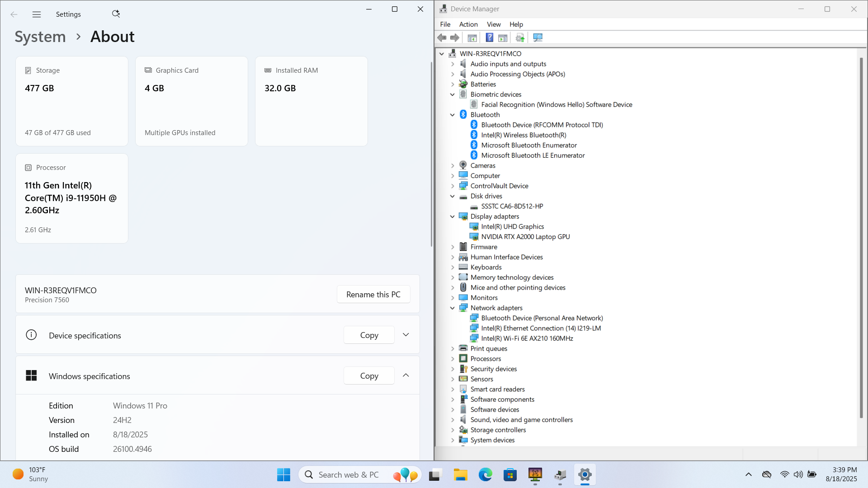Click the blue Help question mark icon

point(489,38)
